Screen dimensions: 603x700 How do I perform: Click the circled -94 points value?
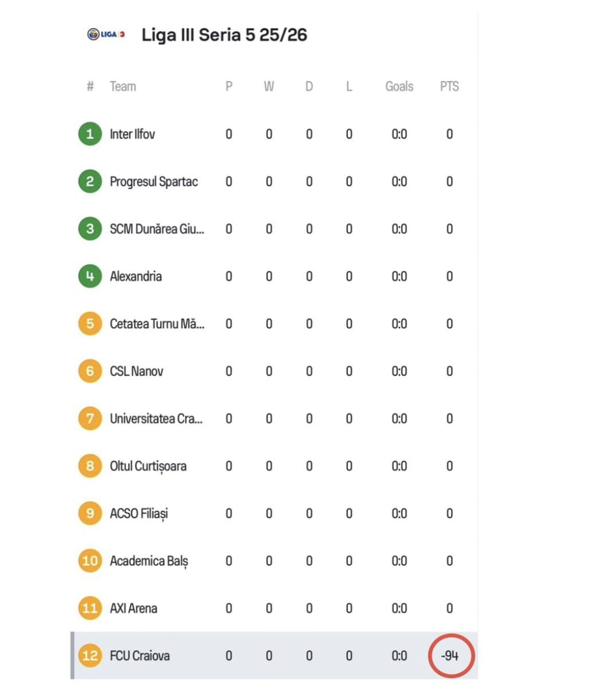pos(451,656)
